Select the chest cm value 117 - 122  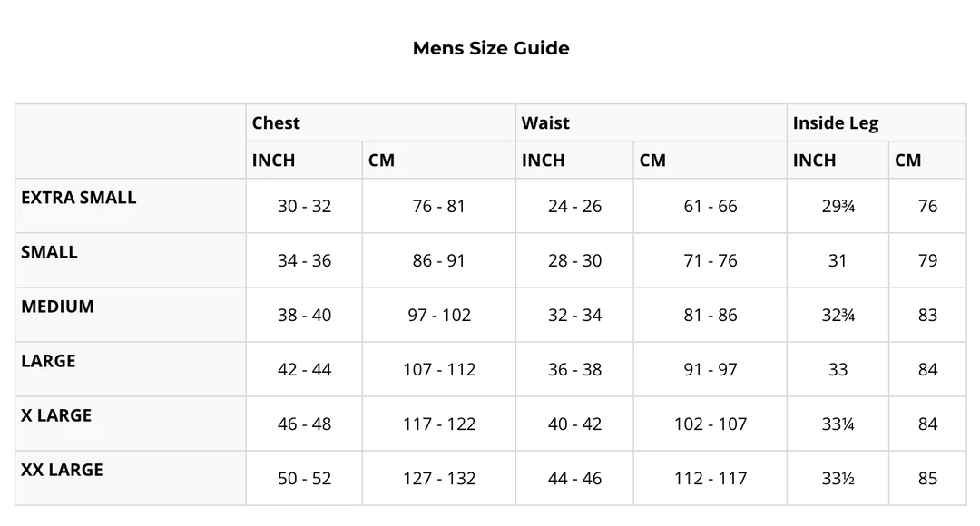click(x=439, y=424)
